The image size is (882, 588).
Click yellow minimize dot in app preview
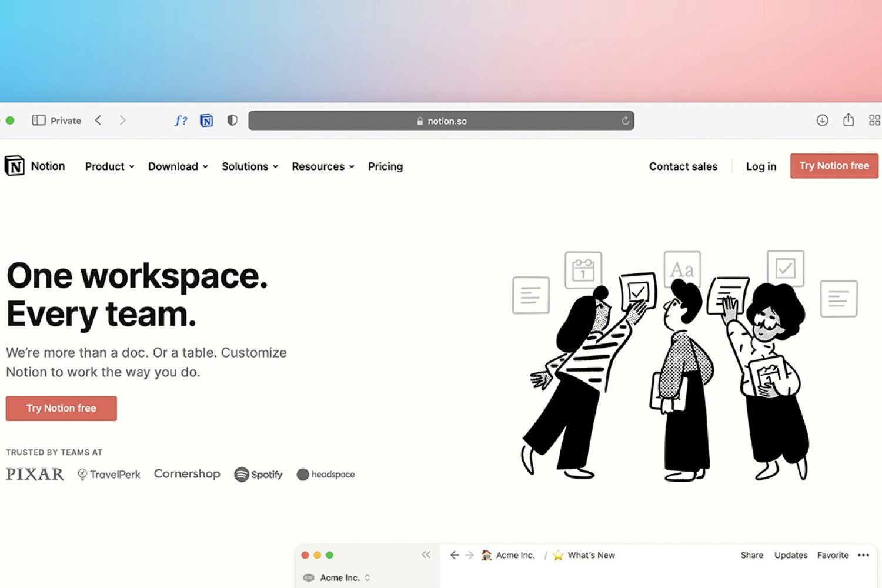tap(318, 555)
